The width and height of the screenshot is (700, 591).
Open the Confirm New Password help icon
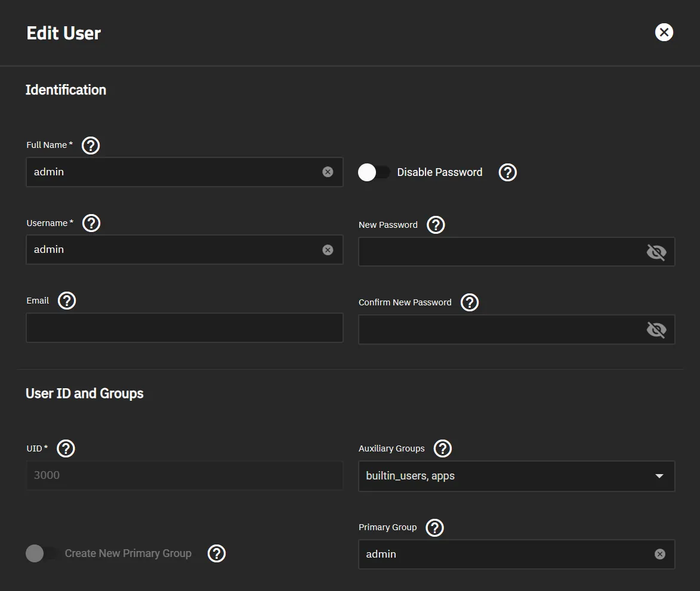pos(469,302)
